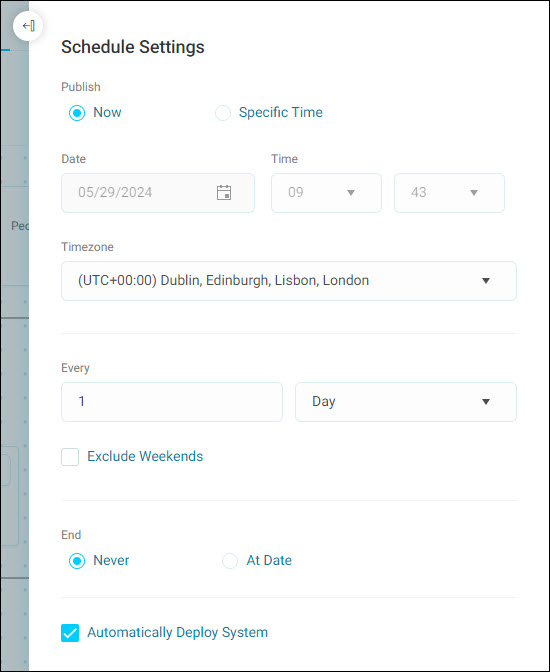Open the calendar date picker icon
The height and width of the screenshot is (672, 550).
tap(224, 192)
